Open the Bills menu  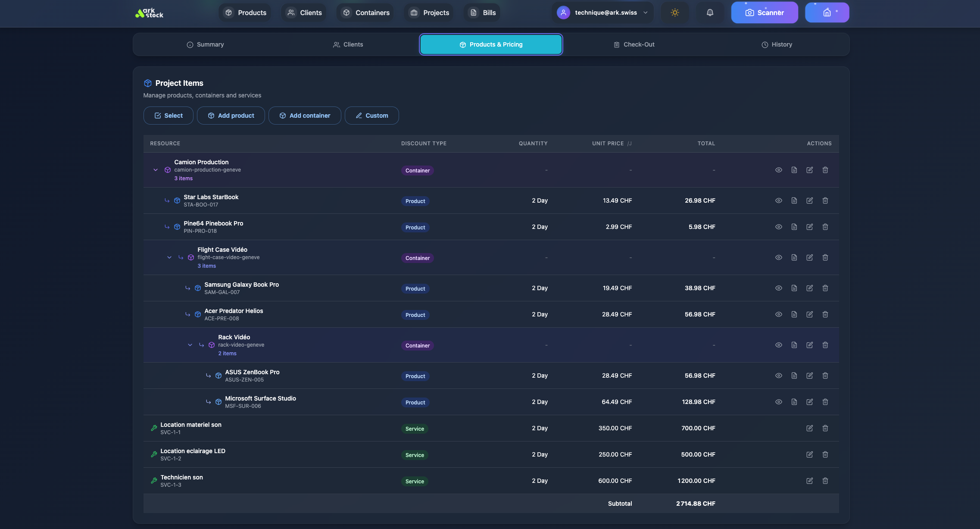coord(483,13)
